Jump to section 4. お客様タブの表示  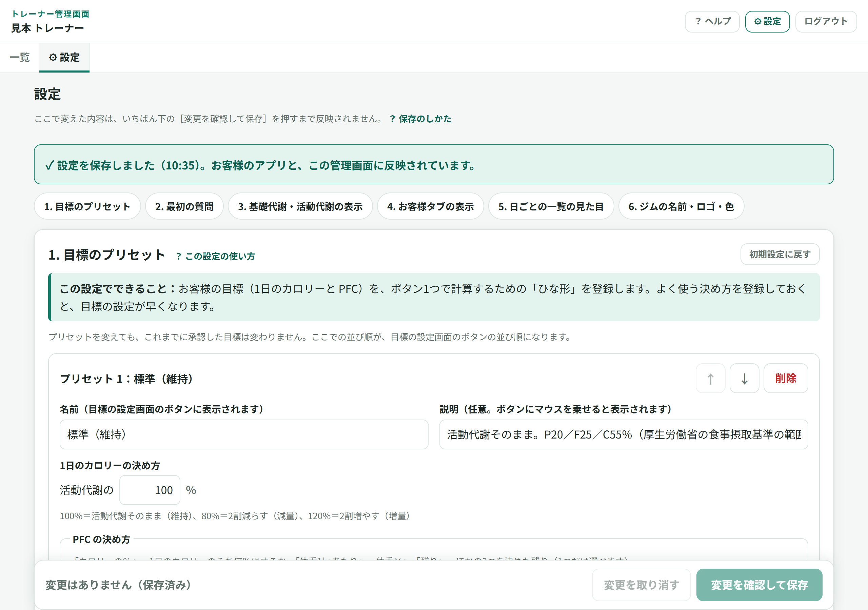pos(430,206)
